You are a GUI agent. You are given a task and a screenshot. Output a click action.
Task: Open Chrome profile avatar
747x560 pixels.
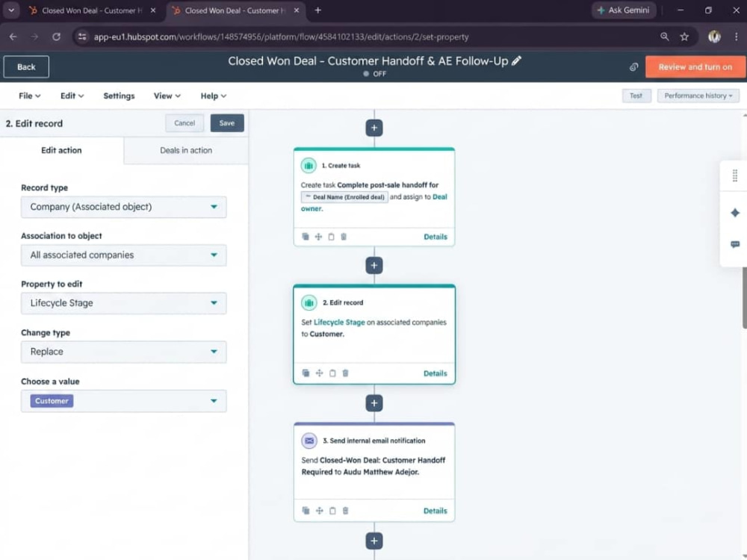[x=714, y=37]
